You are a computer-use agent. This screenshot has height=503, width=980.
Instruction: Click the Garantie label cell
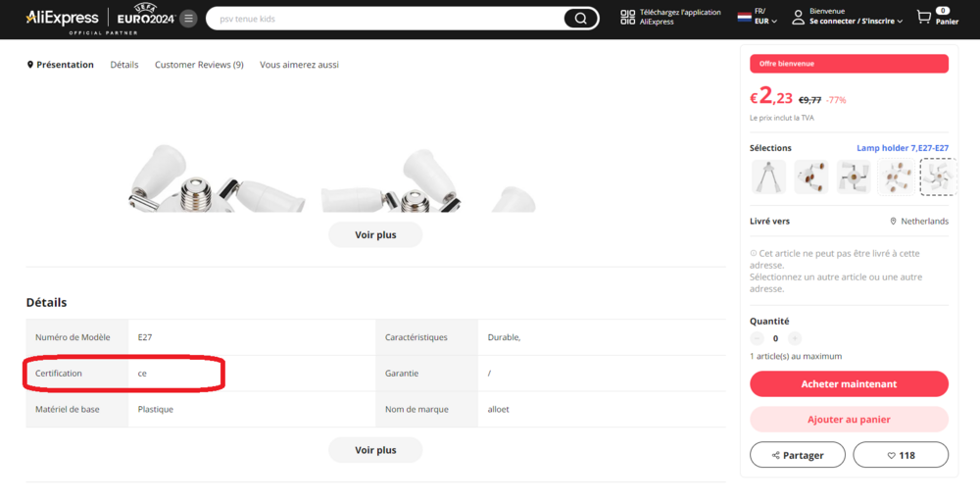[427, 374]
